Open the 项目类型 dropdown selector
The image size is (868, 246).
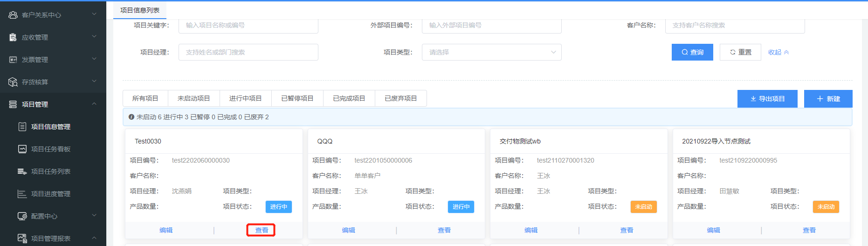pyautogui.click(x=491, y=52)
